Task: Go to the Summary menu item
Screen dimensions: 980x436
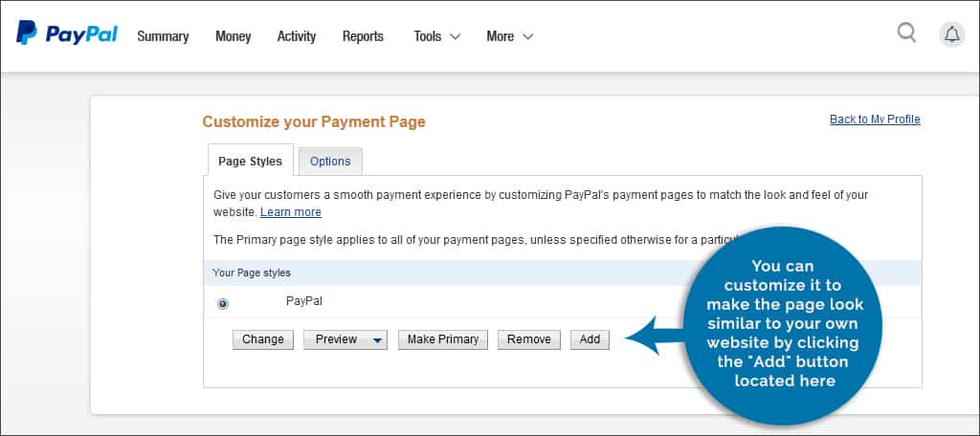Action: 163,36
